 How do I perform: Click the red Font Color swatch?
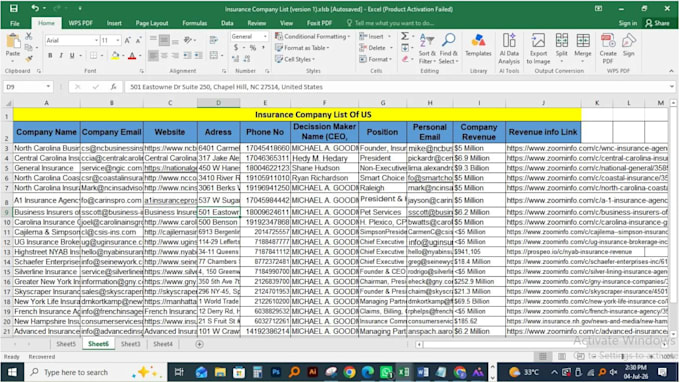pos(132,56)
